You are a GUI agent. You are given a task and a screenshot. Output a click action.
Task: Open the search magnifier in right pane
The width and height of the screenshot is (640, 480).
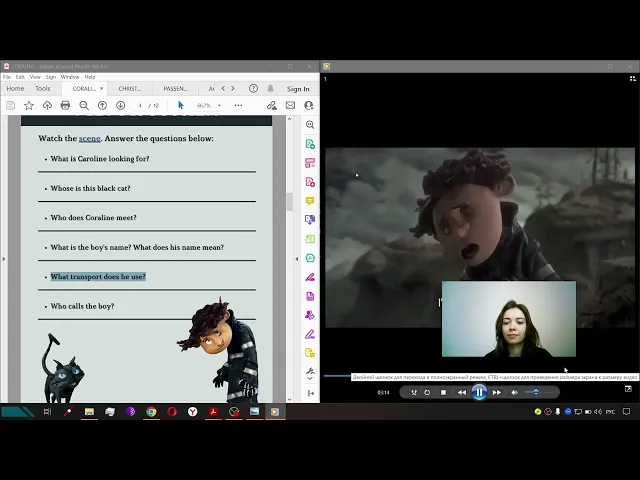310,125
